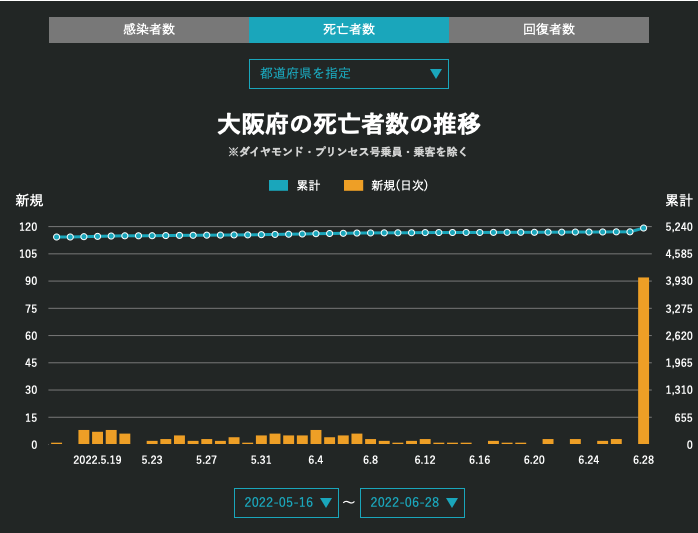The height and width of the screenshot is (533, 698).
Task: Click the last cumulative line point at 6.28
Action: pyautogui.click(x=643, y=228)
